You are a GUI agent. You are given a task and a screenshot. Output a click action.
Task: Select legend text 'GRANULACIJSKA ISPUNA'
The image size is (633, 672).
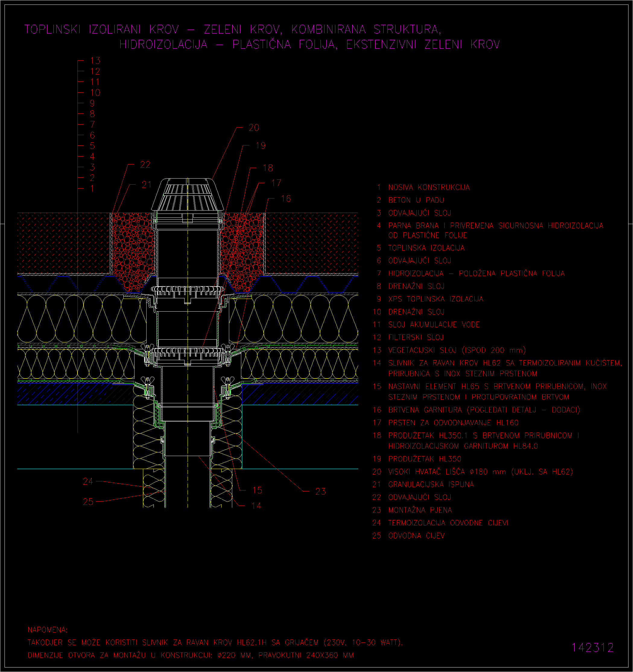431,484
